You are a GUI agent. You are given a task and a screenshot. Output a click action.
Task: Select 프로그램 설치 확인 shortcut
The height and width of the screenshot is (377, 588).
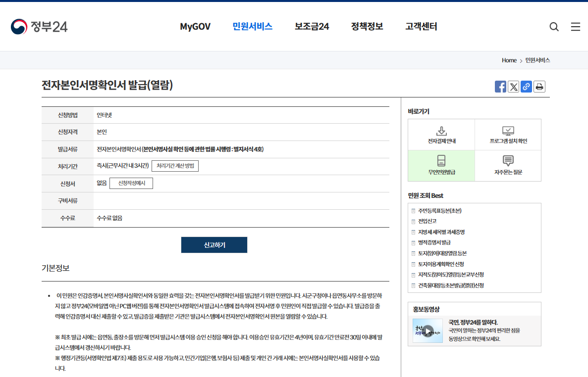click(508, 134)
